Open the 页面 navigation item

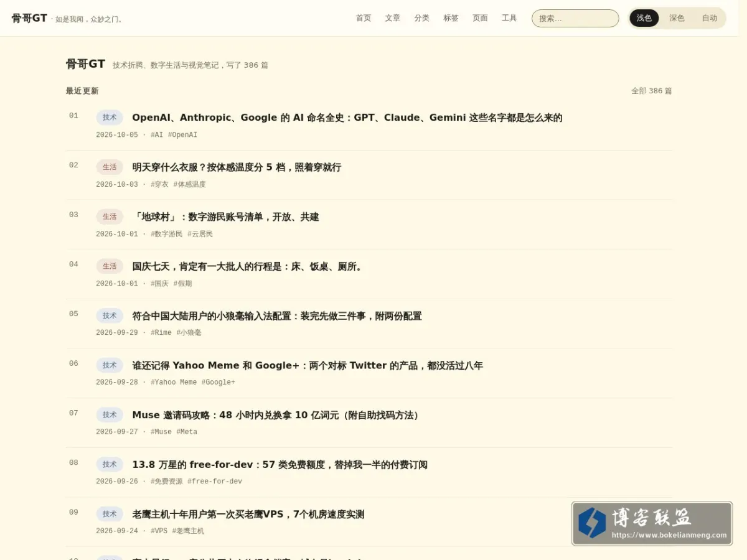click(481, 18)
